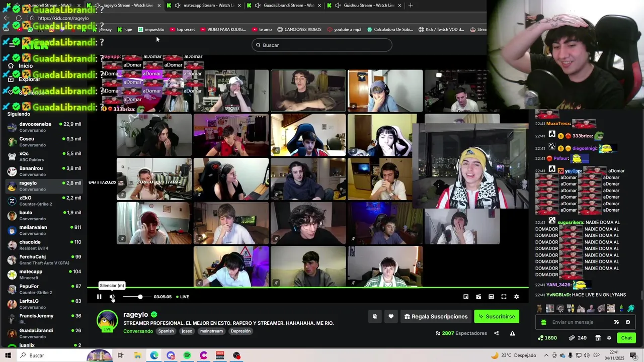
Task: Open the shop icon below chat
Action: click(598, 338)
